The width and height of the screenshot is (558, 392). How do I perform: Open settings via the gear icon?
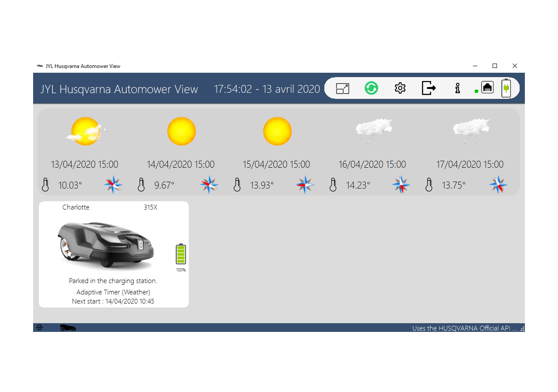coord(400,88)
